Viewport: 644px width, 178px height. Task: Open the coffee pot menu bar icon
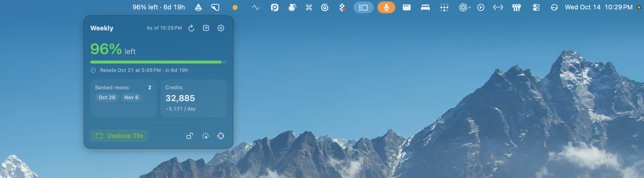pyautogui.click(x=292, y=7)
